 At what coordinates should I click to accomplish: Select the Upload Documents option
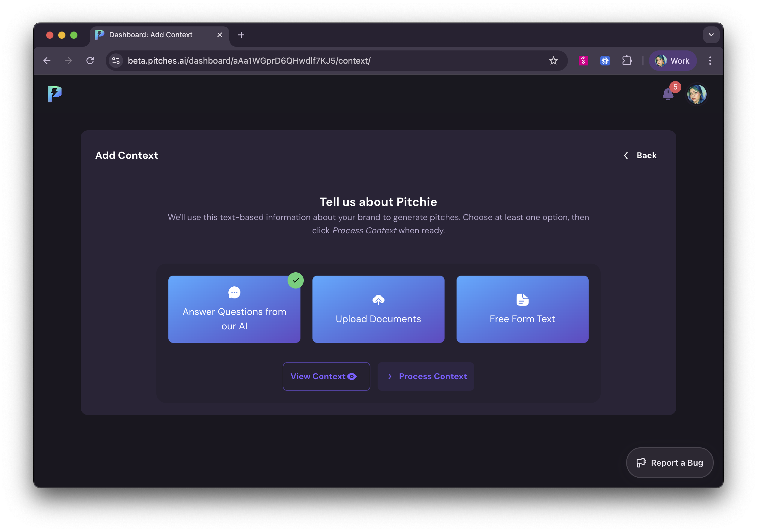(378, 309)
